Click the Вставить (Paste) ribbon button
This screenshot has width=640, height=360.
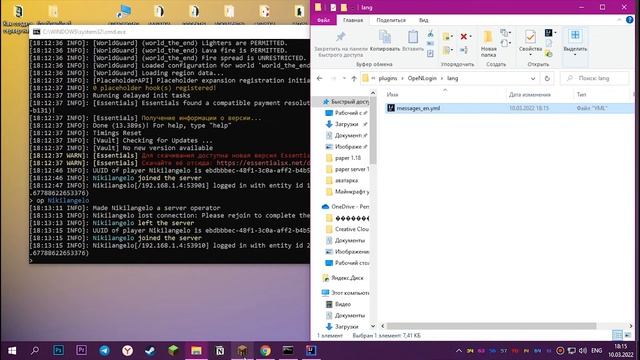click(413, 41)
